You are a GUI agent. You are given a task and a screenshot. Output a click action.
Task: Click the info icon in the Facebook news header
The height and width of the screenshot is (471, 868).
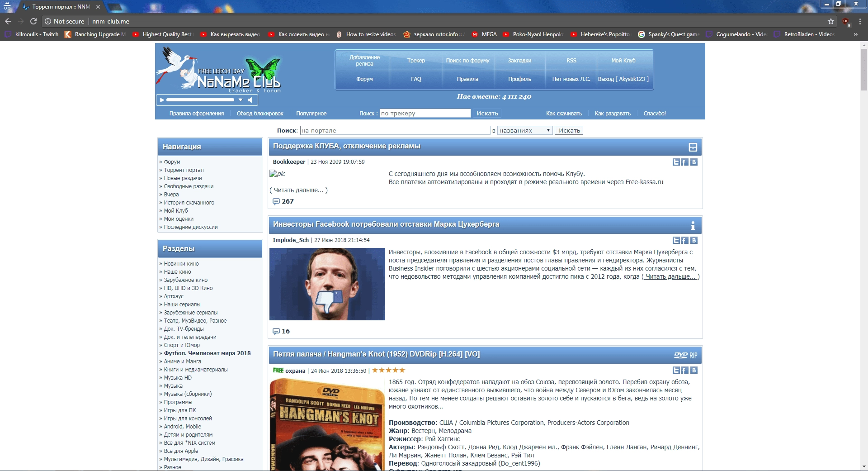(x=693, y=225)
